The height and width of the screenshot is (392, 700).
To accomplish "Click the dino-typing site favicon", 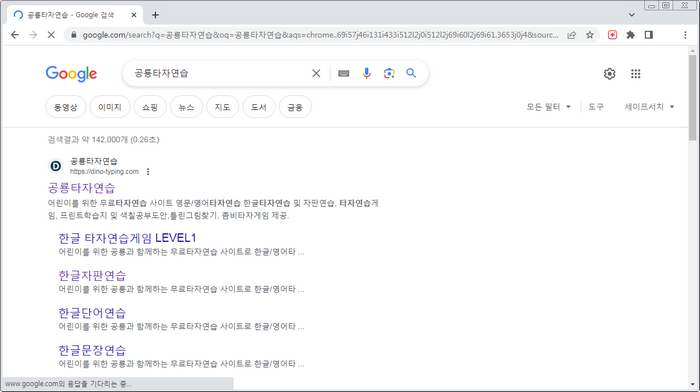I will point(55,166).
